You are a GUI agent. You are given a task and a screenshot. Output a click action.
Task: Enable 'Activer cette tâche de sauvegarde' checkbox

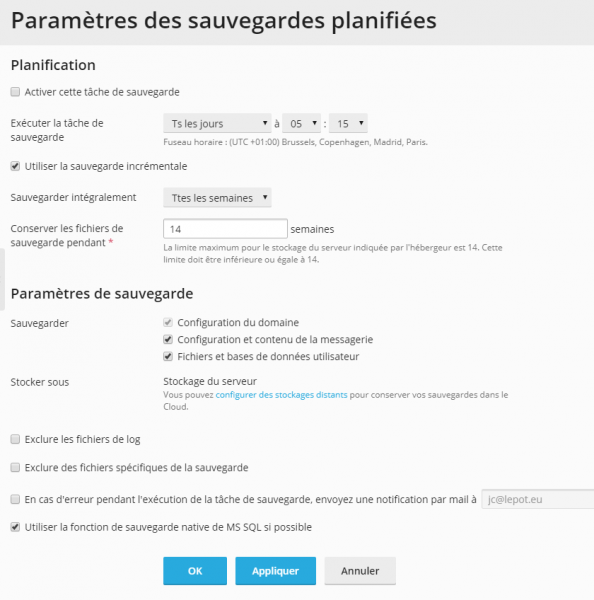pos(15,92)
